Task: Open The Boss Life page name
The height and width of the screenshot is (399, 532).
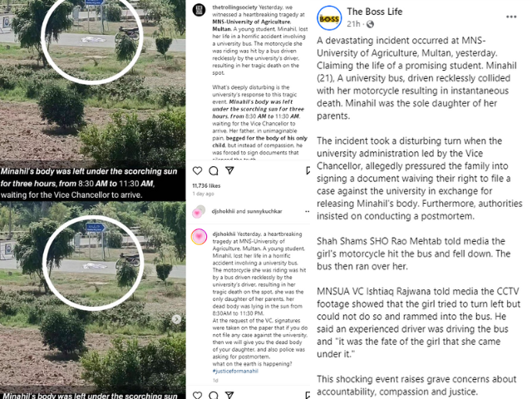Action: point(375,12)
